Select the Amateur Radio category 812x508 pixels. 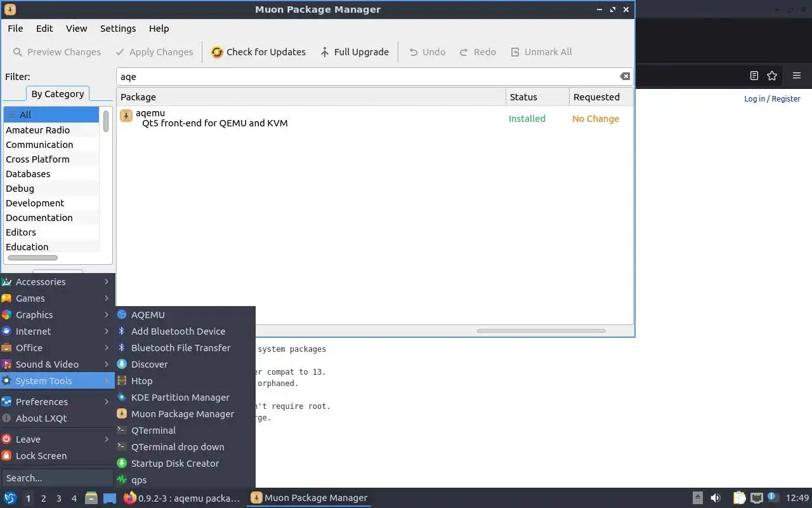click(x=51, y=130)
